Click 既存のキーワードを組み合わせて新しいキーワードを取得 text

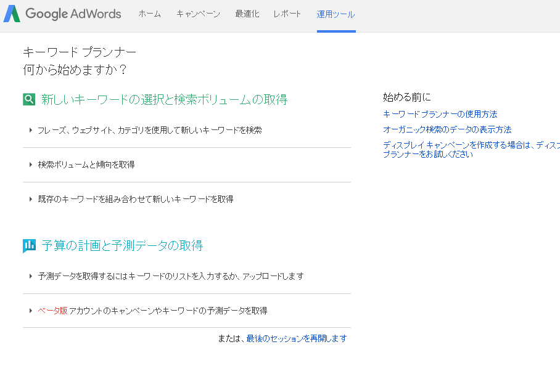click(136, 199)
